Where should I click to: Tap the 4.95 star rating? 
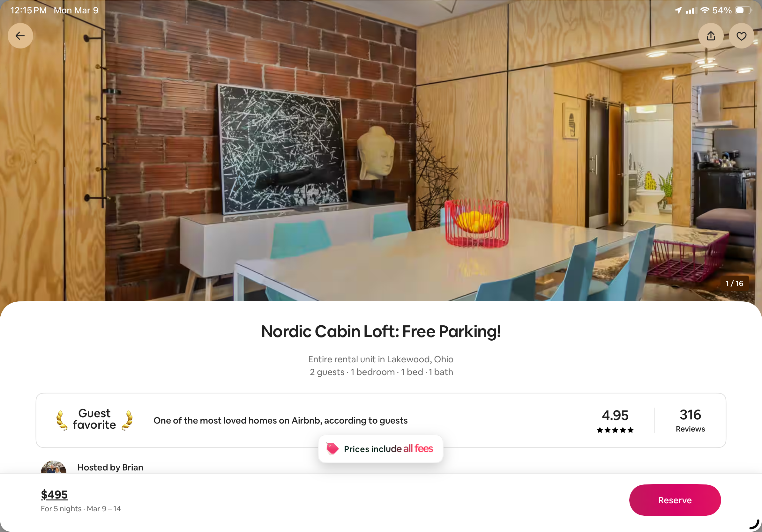point(615,420)
